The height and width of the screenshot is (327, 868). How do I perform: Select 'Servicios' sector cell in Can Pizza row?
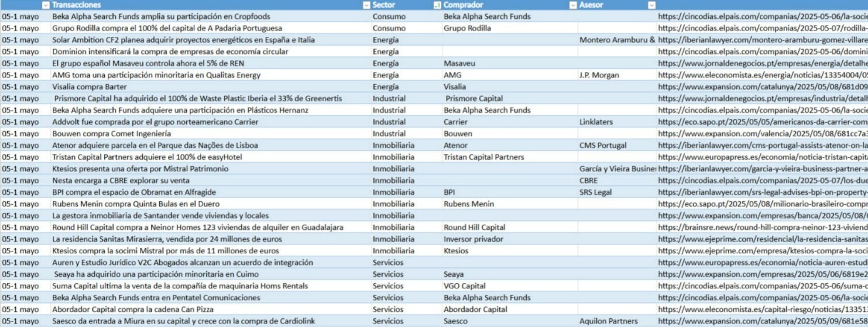(406, 309)
